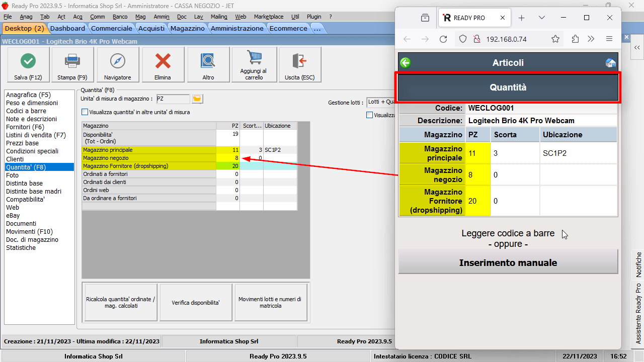This screenshot has height=362, width=644.
Task: Reload the browser page
Action: pyautogui.click(x=443, y=39)
